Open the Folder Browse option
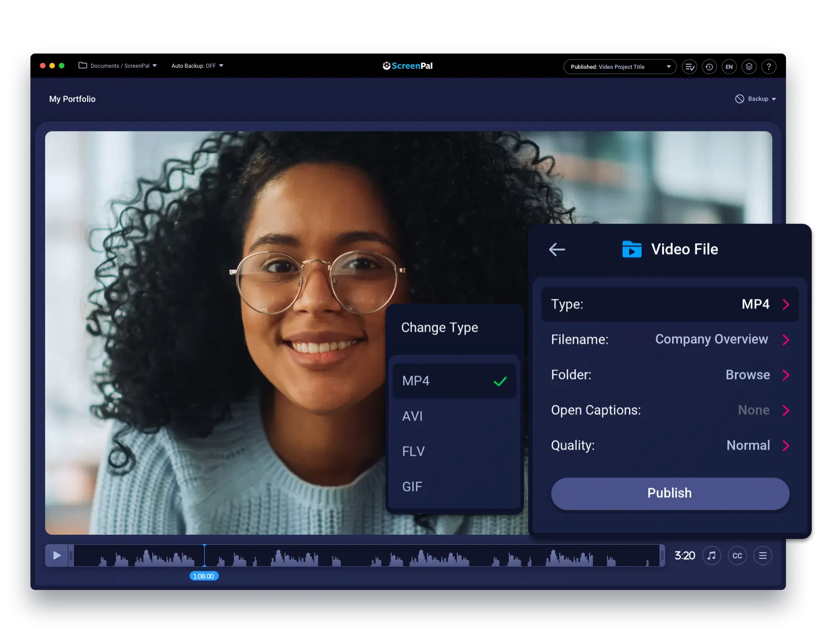 tap(748, 375)
